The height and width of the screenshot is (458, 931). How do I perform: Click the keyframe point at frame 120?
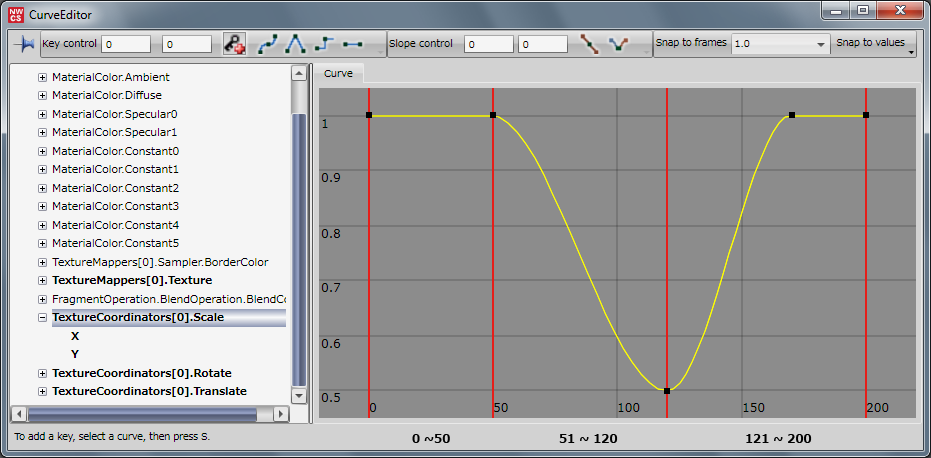tap(667, 390)
